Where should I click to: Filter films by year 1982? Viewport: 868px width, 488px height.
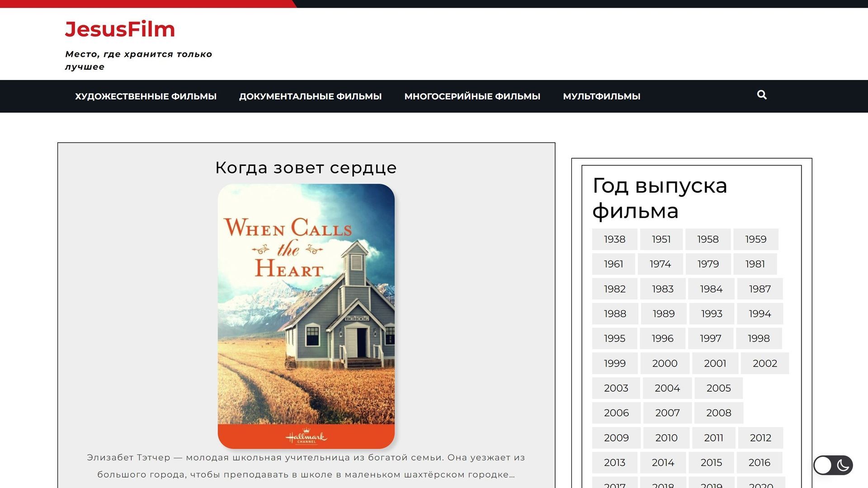tap(614, 289)
